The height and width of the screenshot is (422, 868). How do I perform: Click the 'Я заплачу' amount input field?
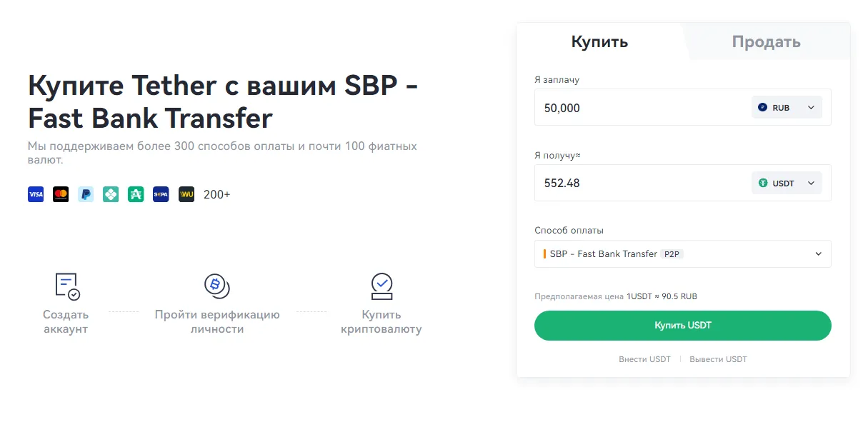pos(629,107)
